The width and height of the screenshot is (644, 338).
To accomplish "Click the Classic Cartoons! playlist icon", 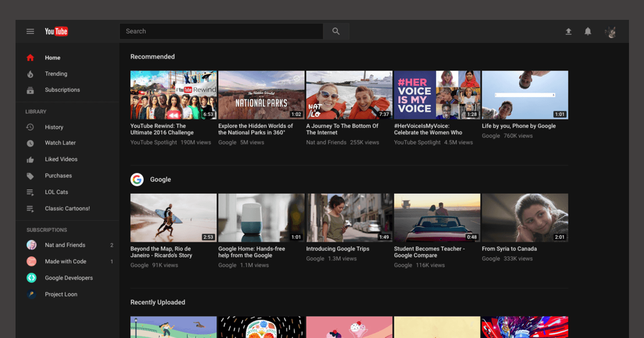I will click(x=30, y=209).
